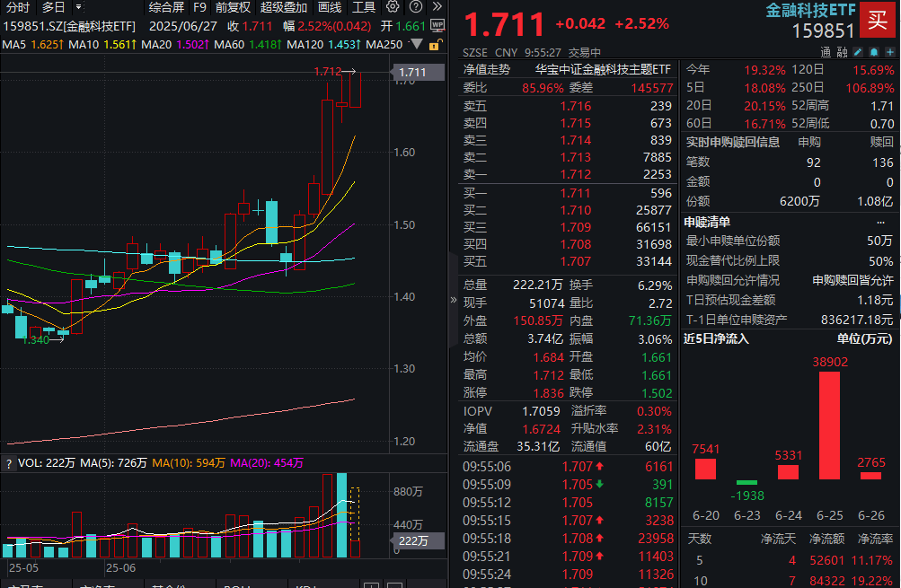Click the 融 margin tag
The image size is (901, 588).
click(x=842, y=52)
